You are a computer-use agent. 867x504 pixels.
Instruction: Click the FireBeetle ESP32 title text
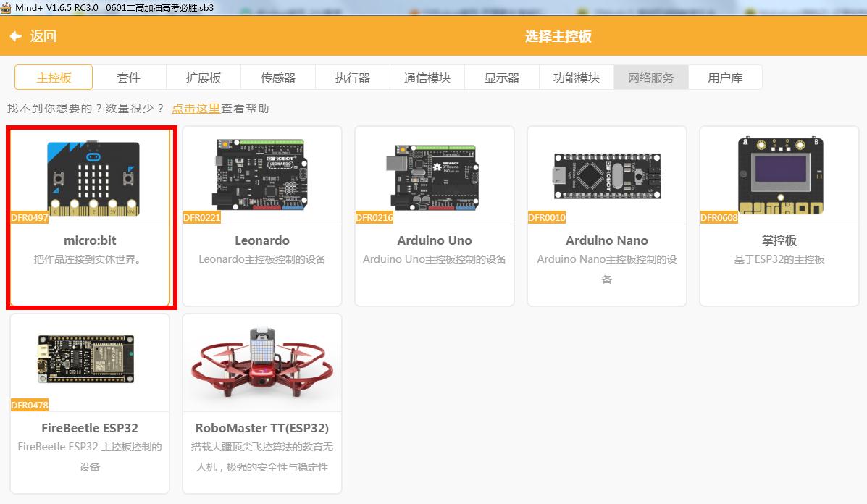[x=90, y=428]
